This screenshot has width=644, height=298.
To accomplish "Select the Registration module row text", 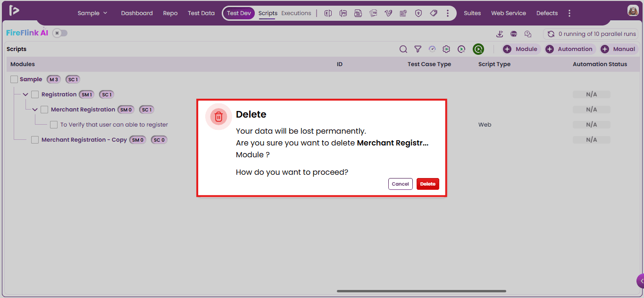I will pos(59,94).
